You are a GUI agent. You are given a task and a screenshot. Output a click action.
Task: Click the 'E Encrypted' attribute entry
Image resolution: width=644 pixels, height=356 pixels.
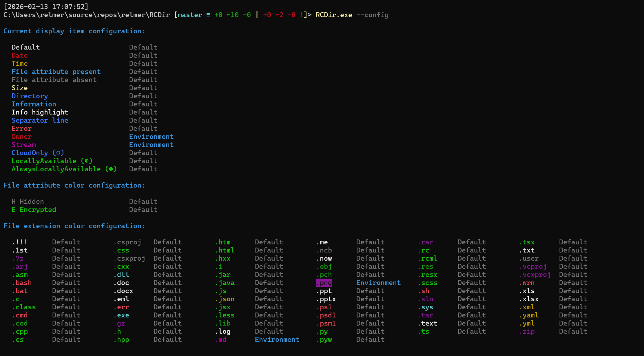[34, 210]
